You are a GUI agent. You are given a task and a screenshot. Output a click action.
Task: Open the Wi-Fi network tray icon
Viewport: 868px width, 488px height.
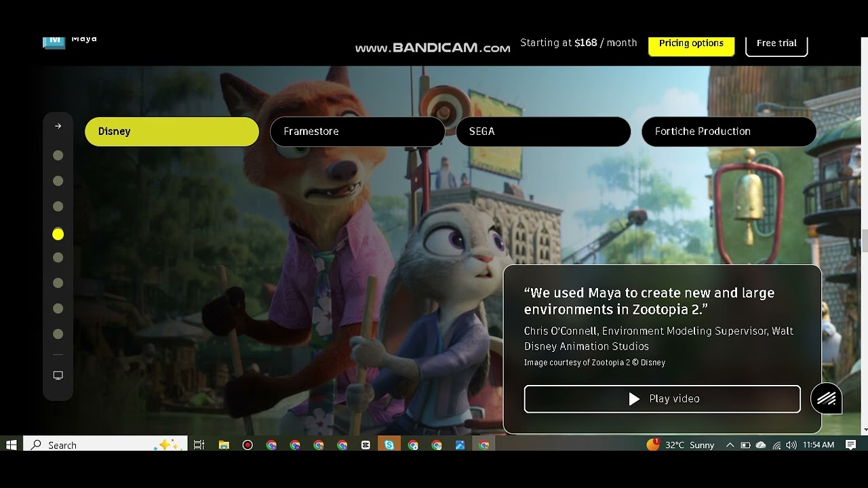[776, 445]
